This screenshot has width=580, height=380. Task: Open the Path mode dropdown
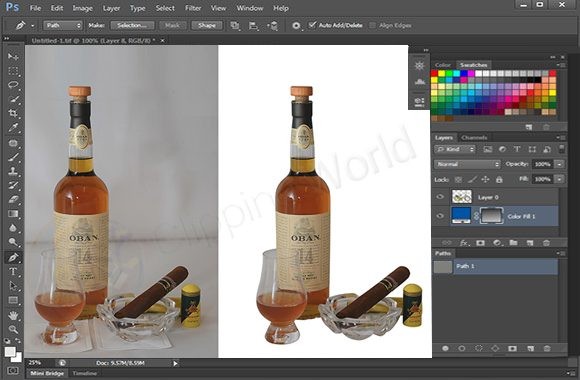pos(63,25)
